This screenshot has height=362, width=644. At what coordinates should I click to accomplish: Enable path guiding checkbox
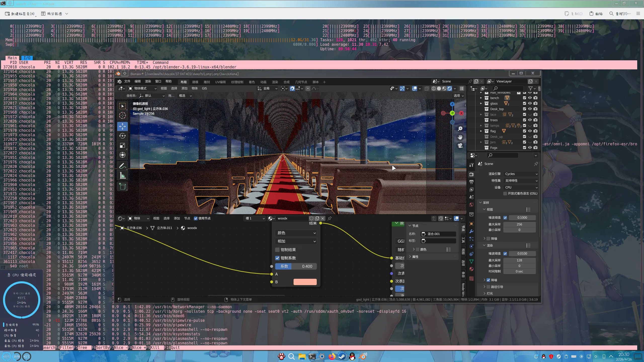coord(488,287)
